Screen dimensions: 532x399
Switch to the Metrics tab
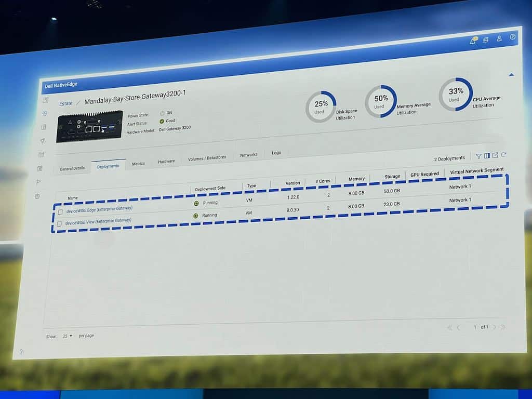coord(138,164)
